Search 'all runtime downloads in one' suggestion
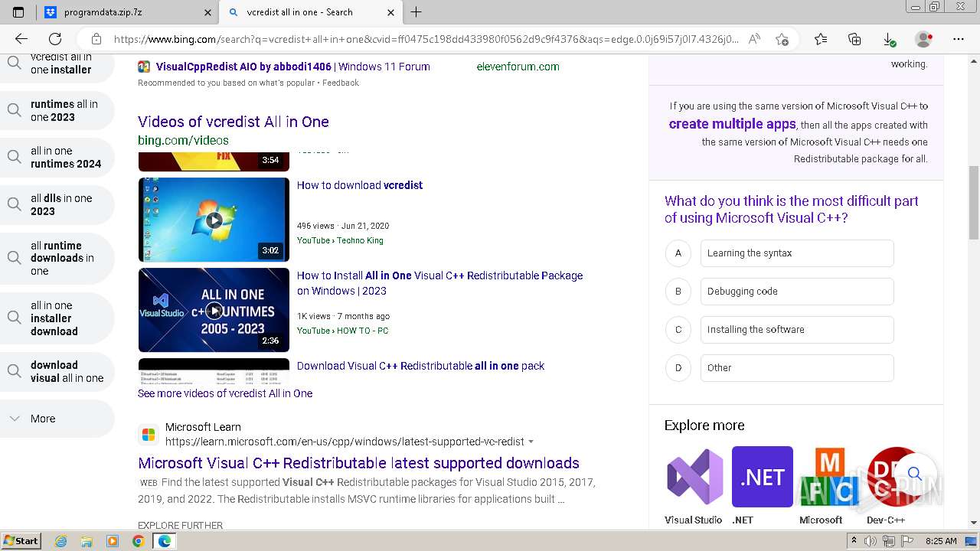Image resolution: width=980 pixels, height=551 pixels. click(x=57, y=259)
